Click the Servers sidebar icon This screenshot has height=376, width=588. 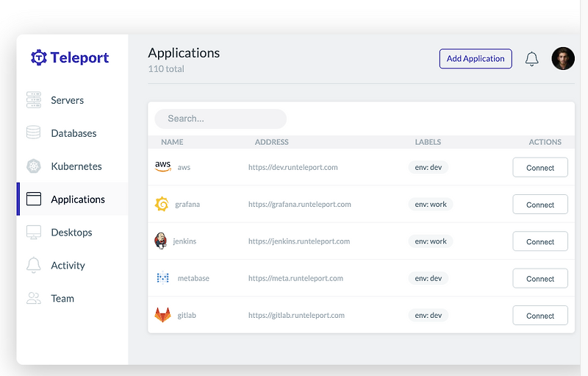(33, 100)
